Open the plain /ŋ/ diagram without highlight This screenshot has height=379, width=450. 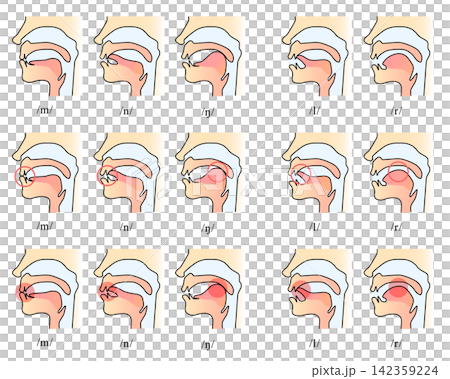[x=210, y=56]
